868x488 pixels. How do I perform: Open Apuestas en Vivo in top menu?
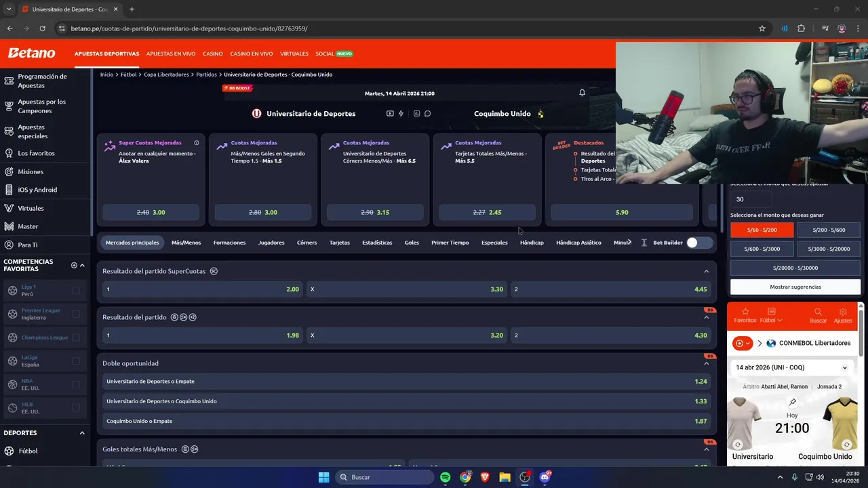click(x=171, y=54)
